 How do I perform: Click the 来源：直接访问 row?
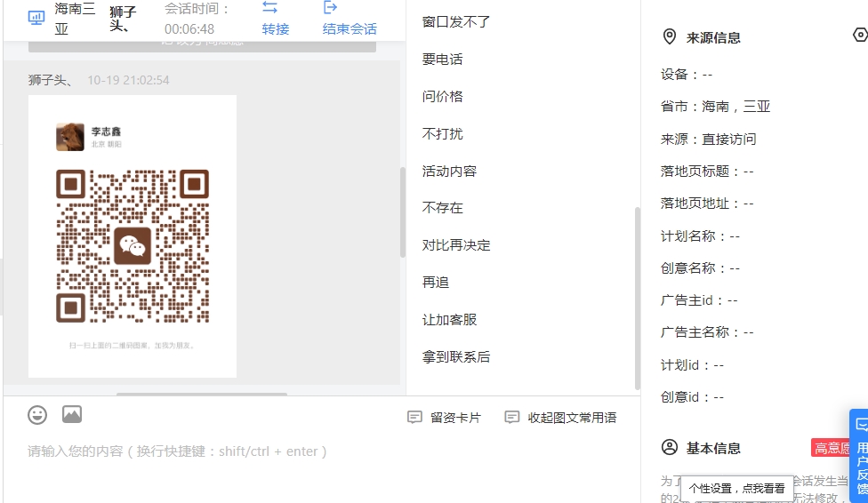click(708, 139)
